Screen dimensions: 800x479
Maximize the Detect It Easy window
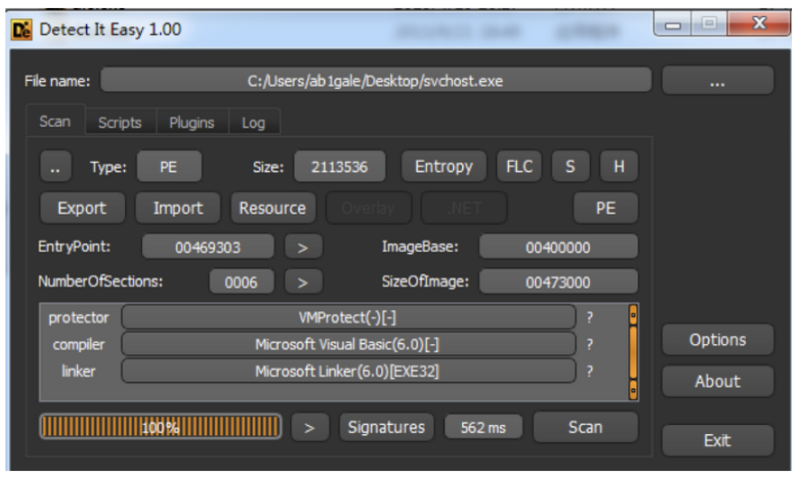pyautogui.click(x=709, y=24)
